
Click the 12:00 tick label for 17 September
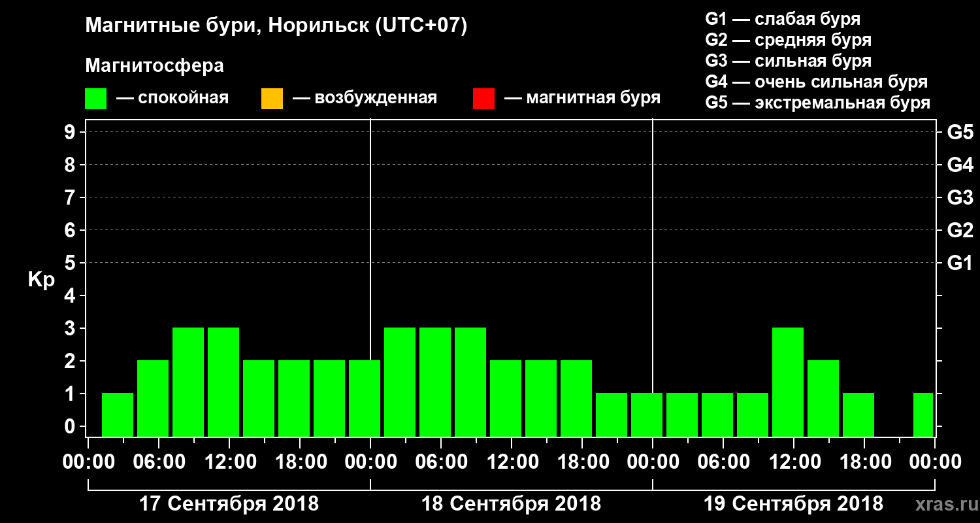(229, 462)
